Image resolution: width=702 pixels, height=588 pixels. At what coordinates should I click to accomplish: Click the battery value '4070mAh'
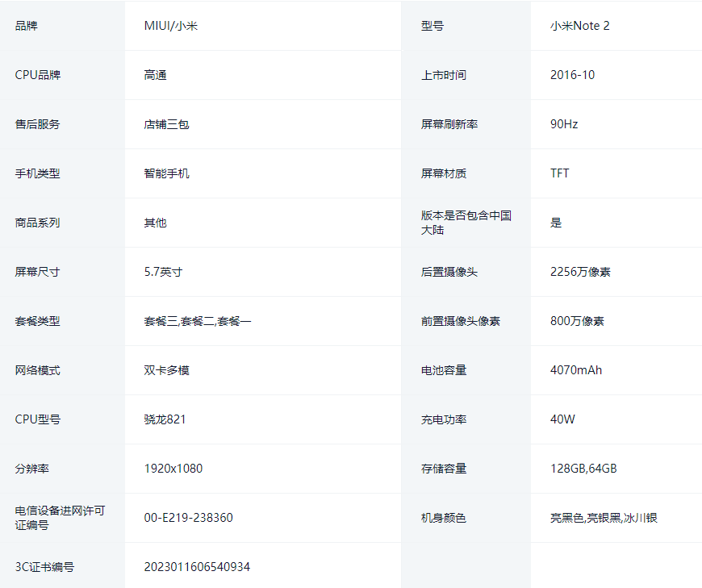coord(576,370)
